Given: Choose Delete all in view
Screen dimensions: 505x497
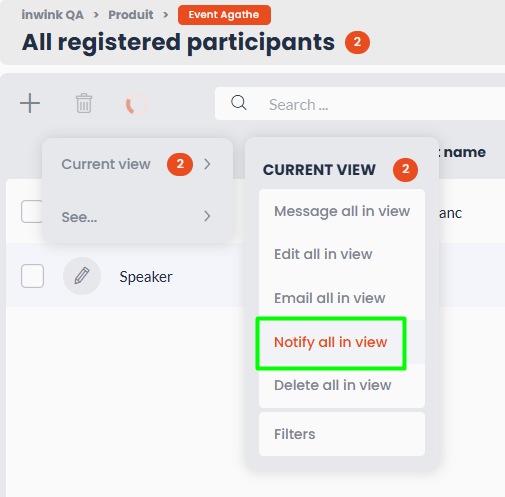Looking at the screenshot, I should pos(342,385).
